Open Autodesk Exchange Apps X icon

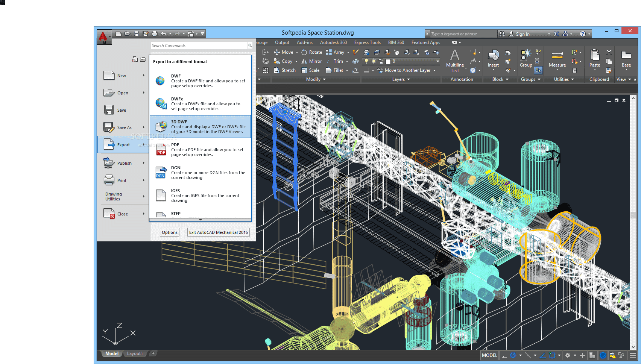coord(556,34)
